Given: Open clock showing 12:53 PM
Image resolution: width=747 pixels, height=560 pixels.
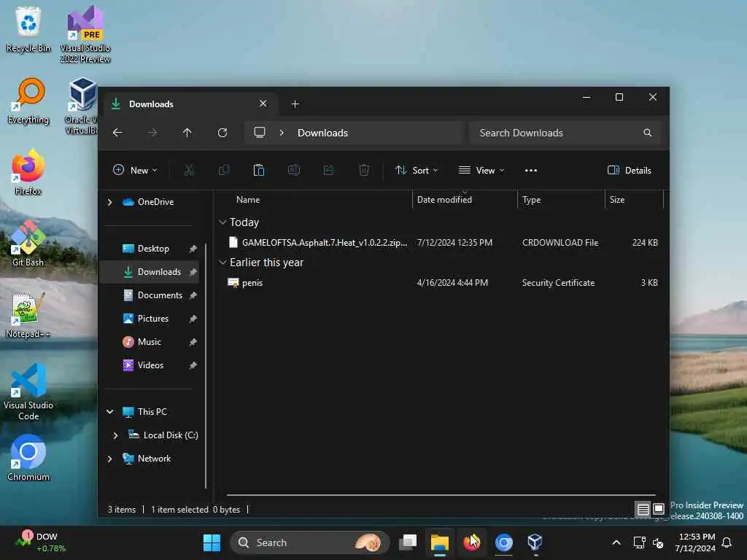Looking at the screenshot, I should (695, 542).
